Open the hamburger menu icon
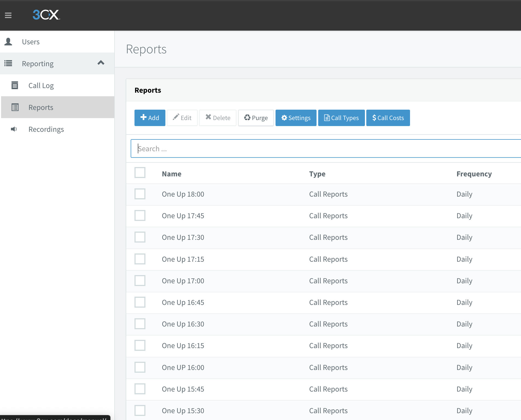The image size is (521, 420). [x=8, y=15]
